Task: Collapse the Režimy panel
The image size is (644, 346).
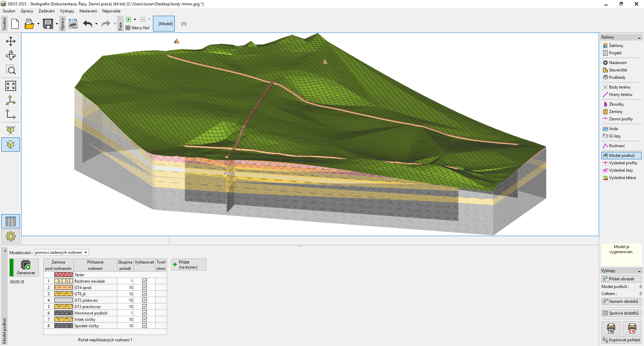Action: pyautogui.click(x=639, y=38)
